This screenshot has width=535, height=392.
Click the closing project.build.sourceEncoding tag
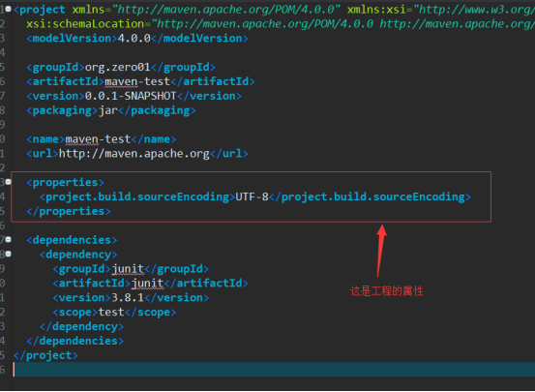tap(370, 196)
